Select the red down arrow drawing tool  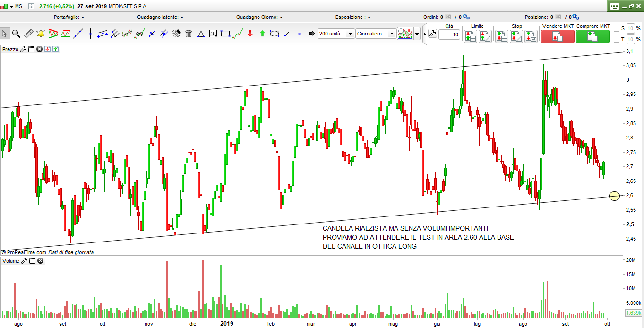click(x=250, y=34)
